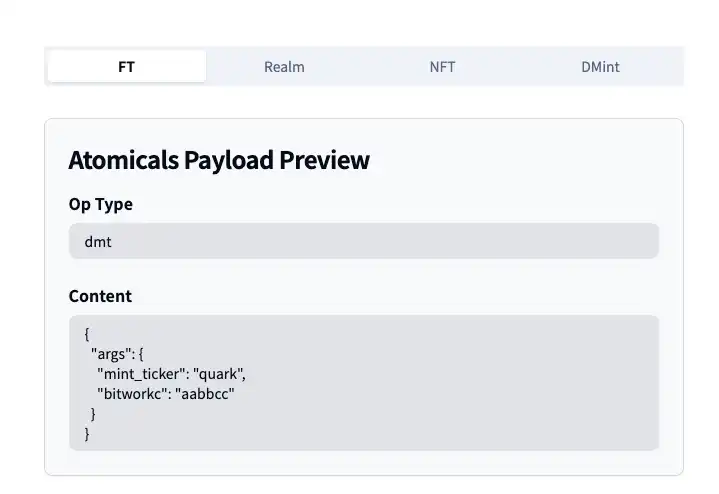Image resolution: width=719 pixels, height=494 pixels.
Task: Open the Realm tab
Action: tap(284, 67)
